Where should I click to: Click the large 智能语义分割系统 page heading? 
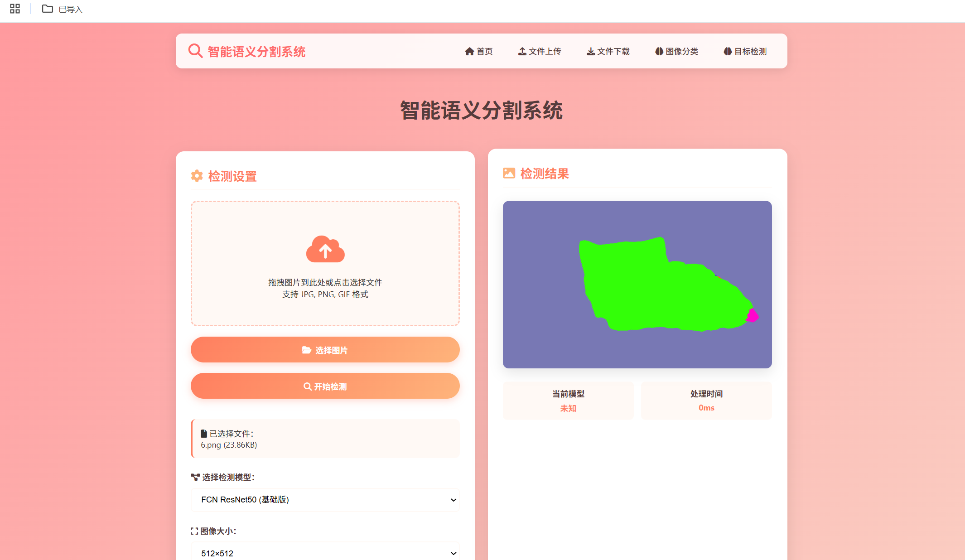(x=482, y=111)
